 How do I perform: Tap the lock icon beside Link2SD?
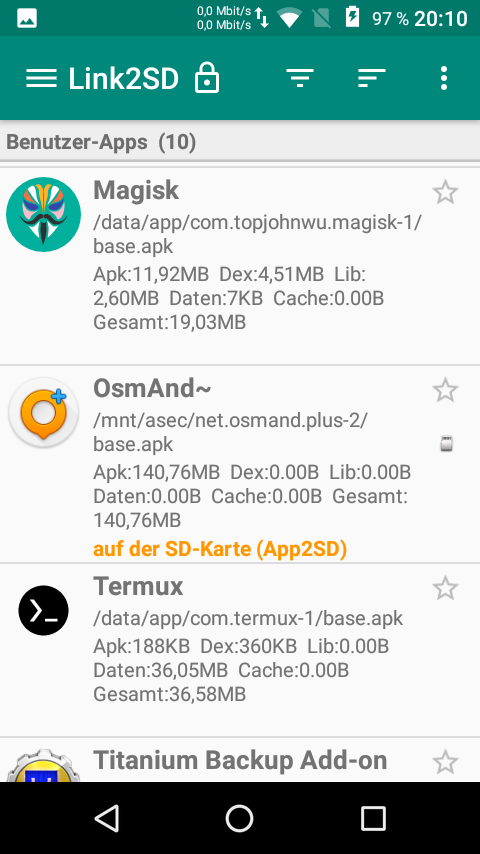pyautogui.click(x=207, y=78)
